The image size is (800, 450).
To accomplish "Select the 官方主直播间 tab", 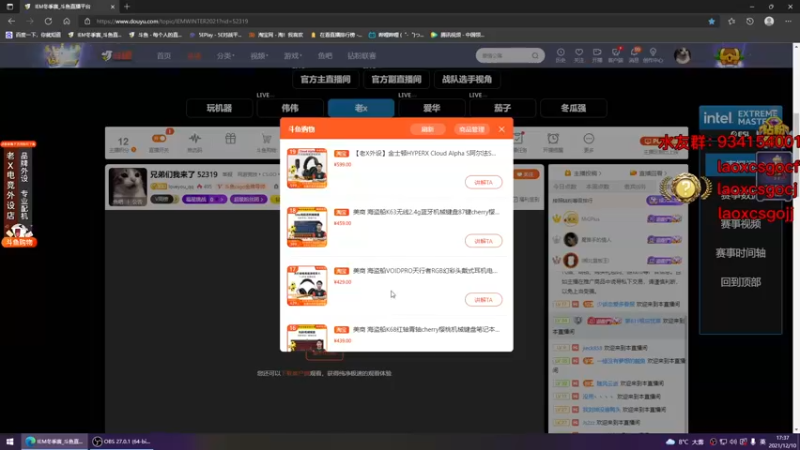I will click(x=326, y=80).
